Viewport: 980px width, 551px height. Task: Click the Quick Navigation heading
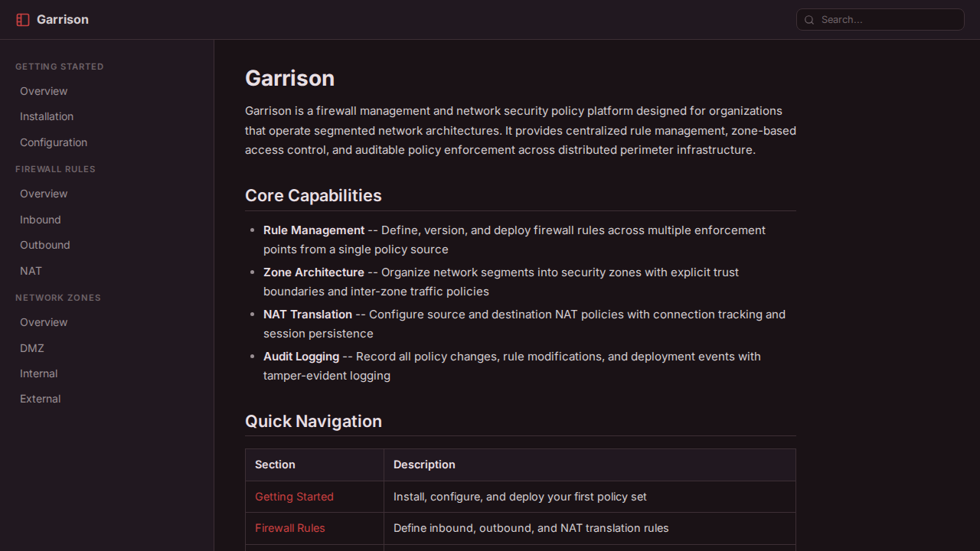(x=313, y=422)
